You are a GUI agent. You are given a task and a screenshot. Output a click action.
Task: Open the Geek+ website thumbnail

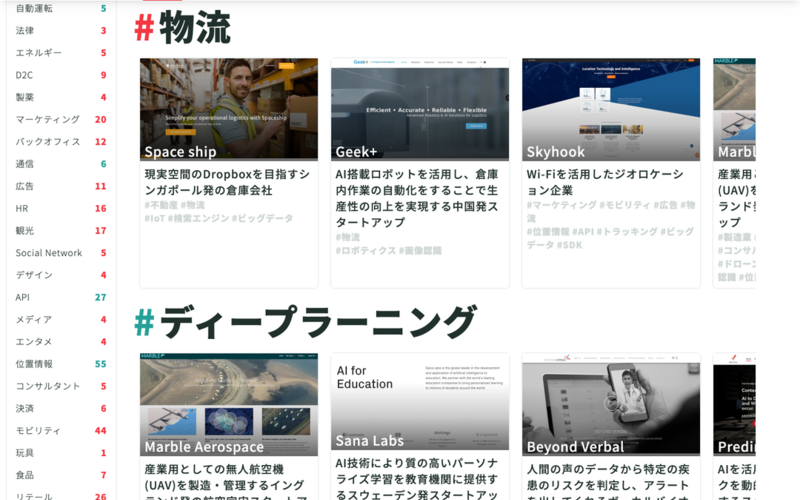click(420, 109)
